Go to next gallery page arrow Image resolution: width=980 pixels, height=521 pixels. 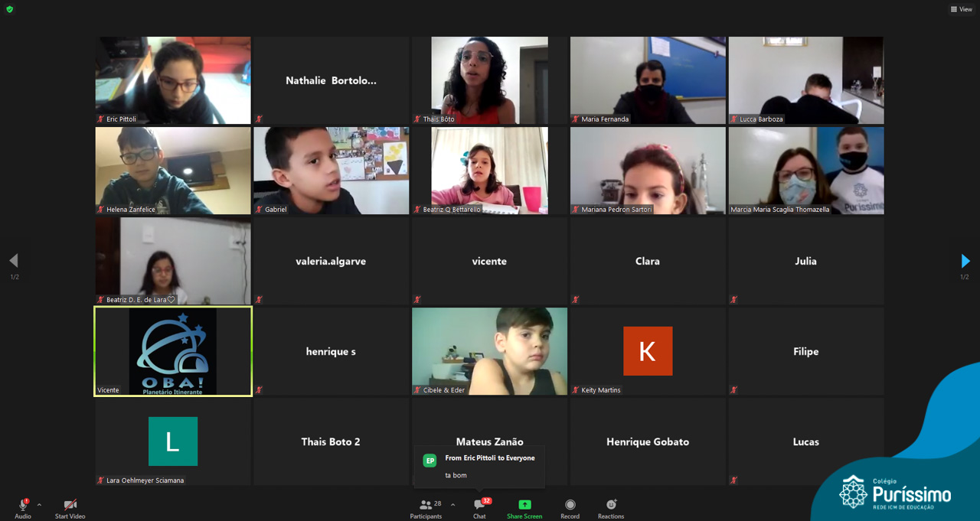point(965,261)
